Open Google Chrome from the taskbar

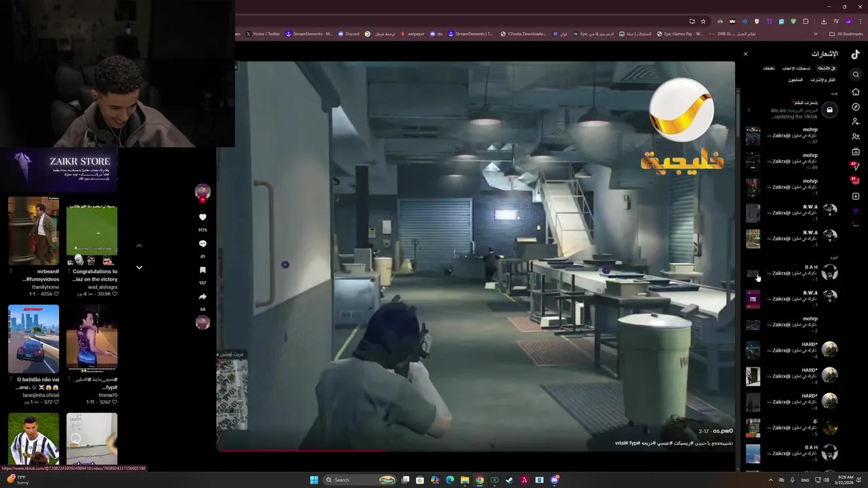click(x=479, y=480)
